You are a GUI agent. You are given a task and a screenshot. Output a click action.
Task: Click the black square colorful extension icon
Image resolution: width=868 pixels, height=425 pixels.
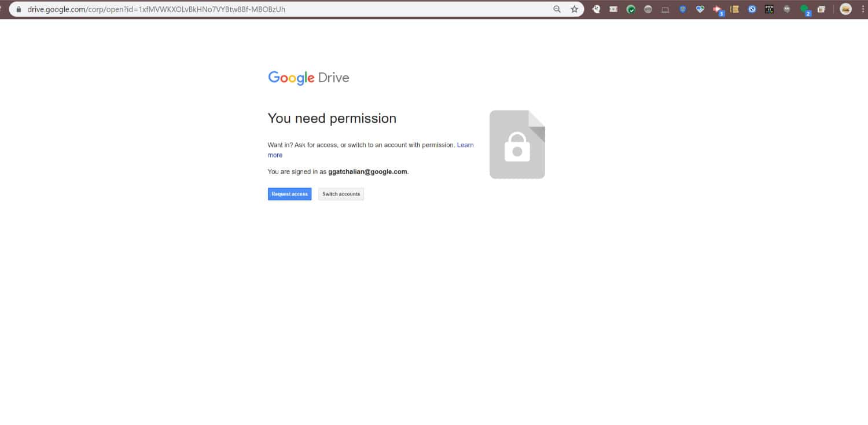coord(769,9)
